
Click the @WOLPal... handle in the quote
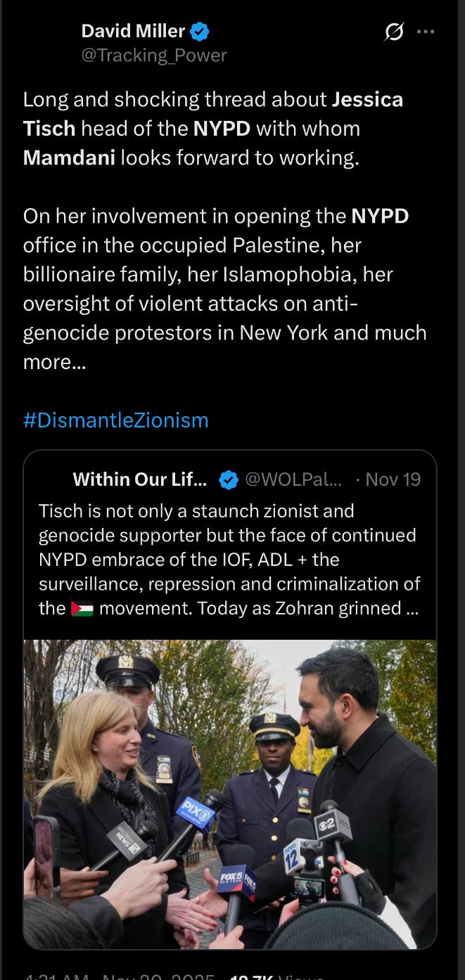(293, 479)
